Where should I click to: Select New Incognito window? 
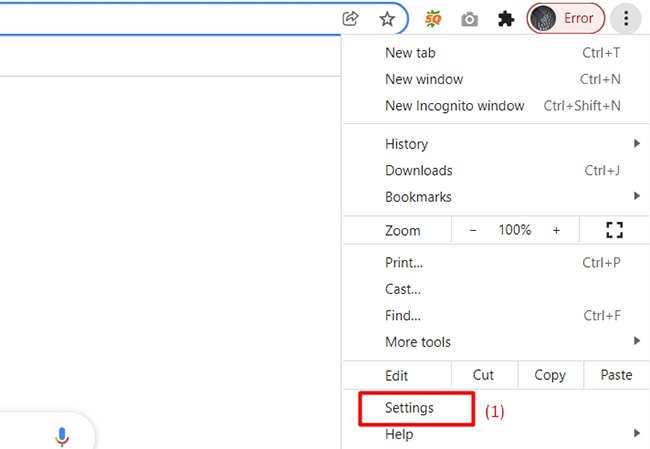click(x=454, y=106)
